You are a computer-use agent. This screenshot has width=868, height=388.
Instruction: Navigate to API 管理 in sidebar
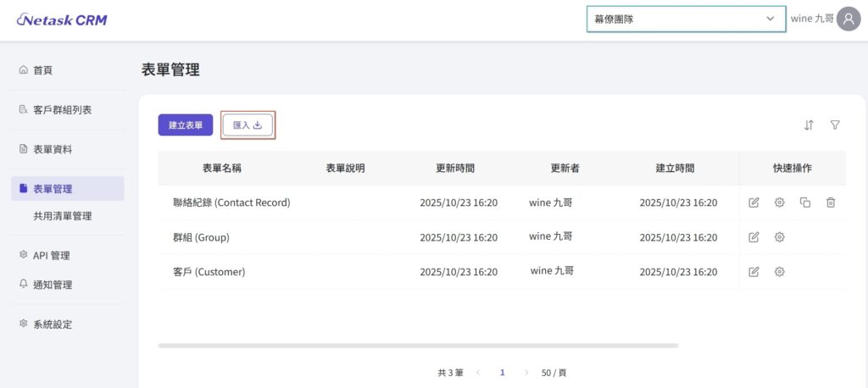pyautogui.click(x=51, y=255)
